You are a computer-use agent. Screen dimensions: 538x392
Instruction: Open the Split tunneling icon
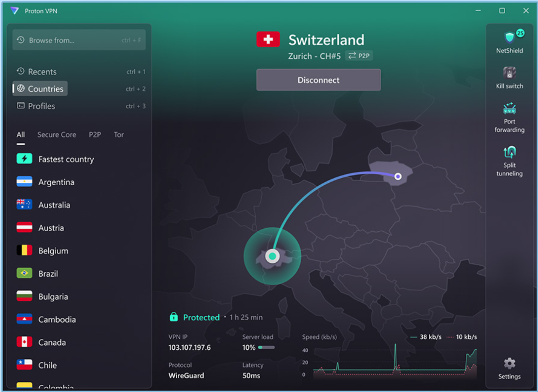(x=509, y=152)
